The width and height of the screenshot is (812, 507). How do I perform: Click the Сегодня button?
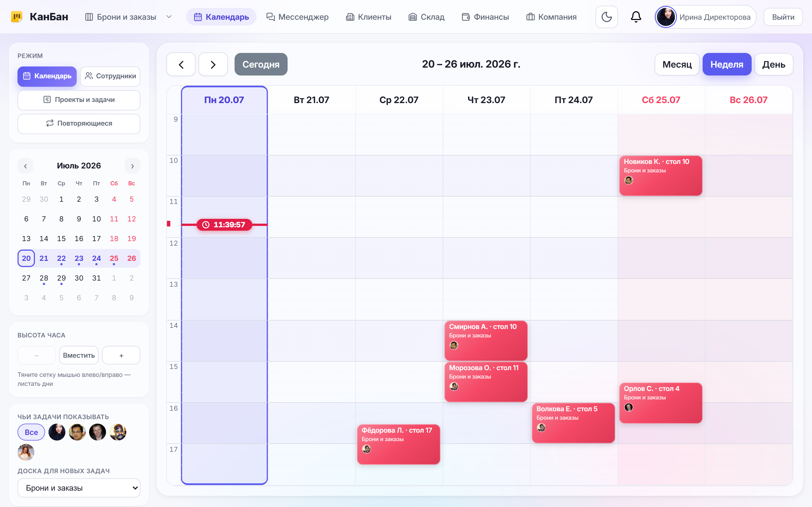click(261, 65)
